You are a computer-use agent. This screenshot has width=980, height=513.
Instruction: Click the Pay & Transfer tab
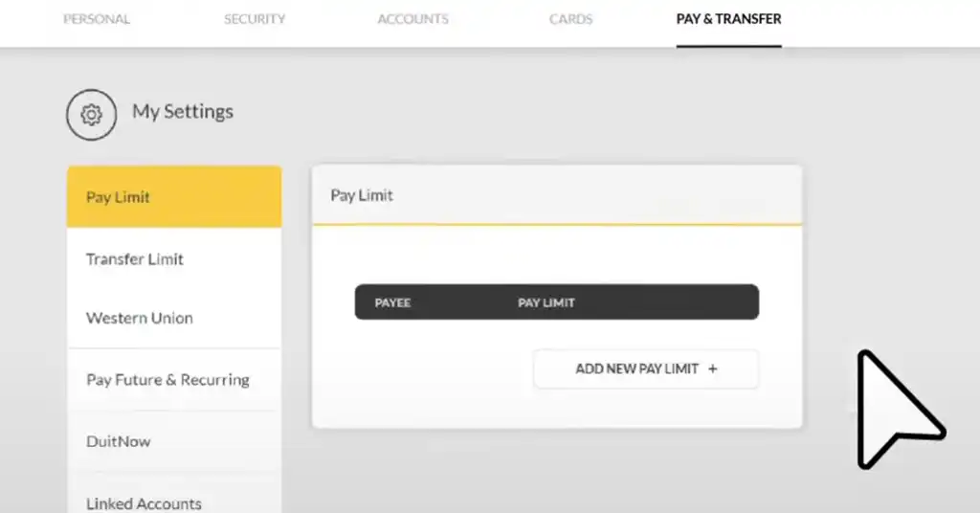tap(728, 19)
